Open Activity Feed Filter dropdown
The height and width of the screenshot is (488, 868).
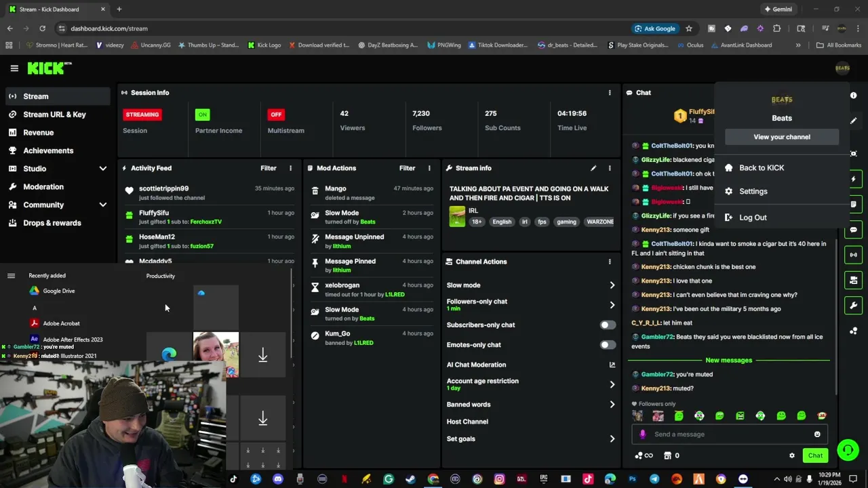[x=269, y=168]
